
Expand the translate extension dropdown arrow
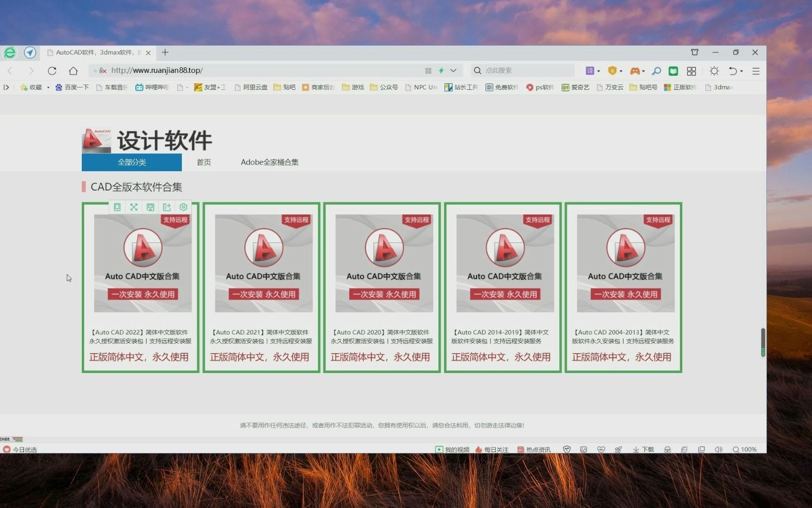coord(598,71)
